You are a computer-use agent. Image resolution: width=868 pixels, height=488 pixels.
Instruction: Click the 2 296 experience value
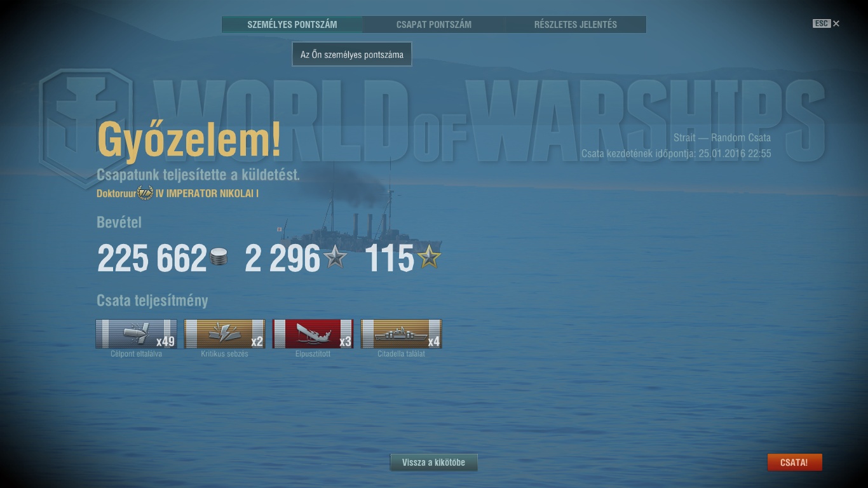(283, 258)
